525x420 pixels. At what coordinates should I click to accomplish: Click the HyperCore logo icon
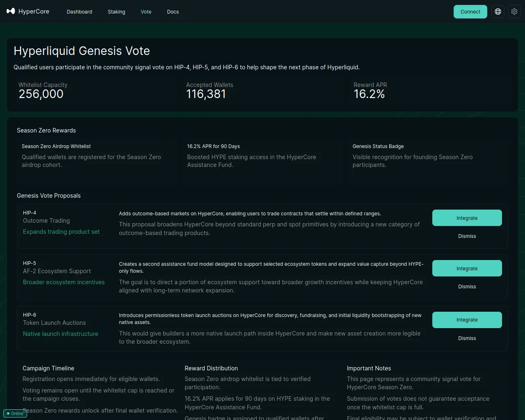[x=11, y=11]
